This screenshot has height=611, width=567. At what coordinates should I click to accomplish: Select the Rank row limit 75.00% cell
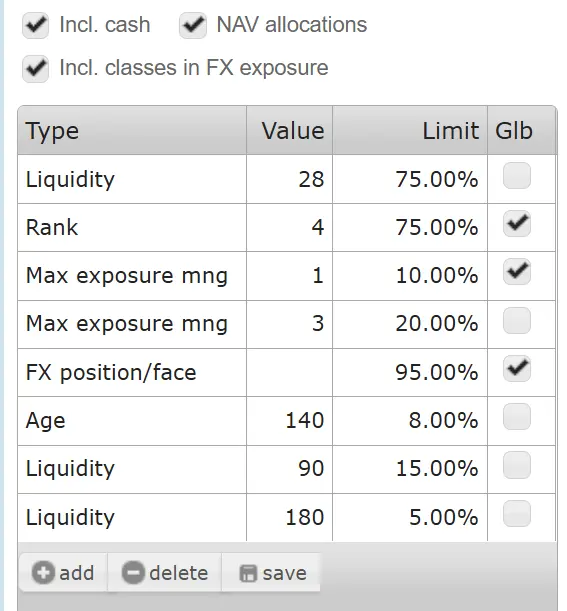click(x=410, y=228)
